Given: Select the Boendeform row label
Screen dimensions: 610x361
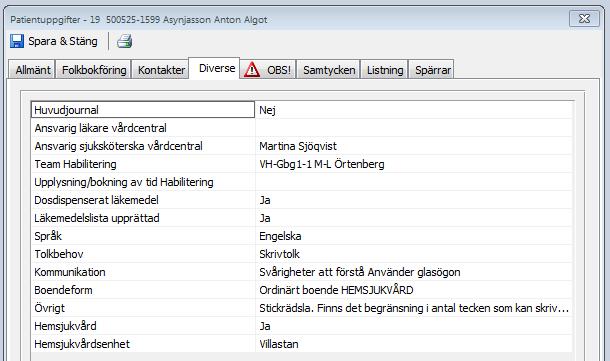Looking at the screenshot, I should 63,290.
